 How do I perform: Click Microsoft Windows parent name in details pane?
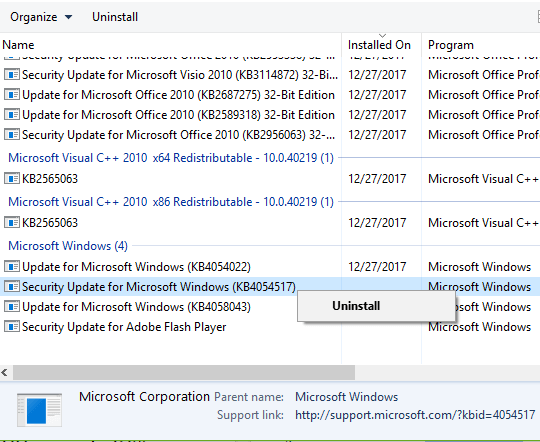346,397
